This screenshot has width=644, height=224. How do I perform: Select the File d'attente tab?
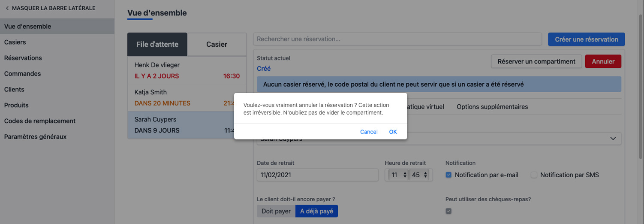pos(157,44)
